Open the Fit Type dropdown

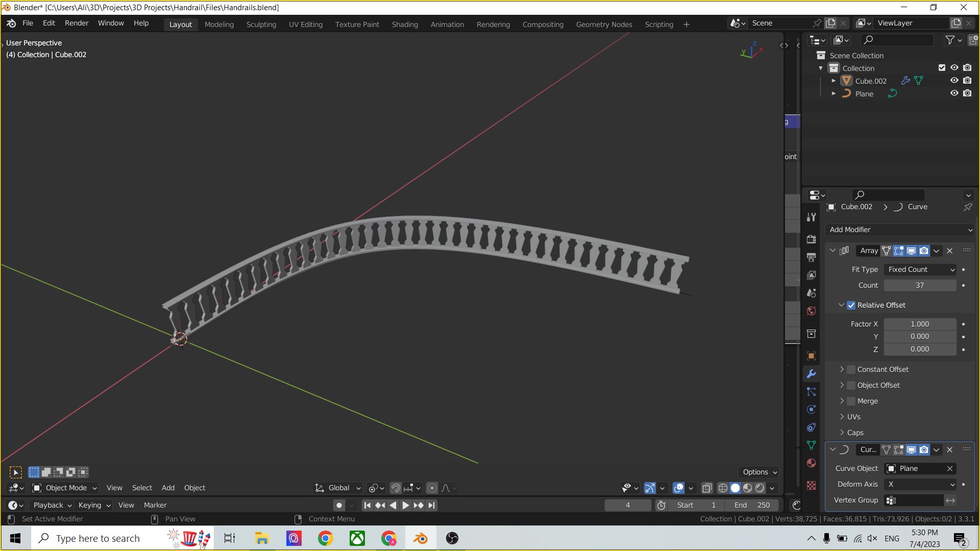(x=920, y=269)
